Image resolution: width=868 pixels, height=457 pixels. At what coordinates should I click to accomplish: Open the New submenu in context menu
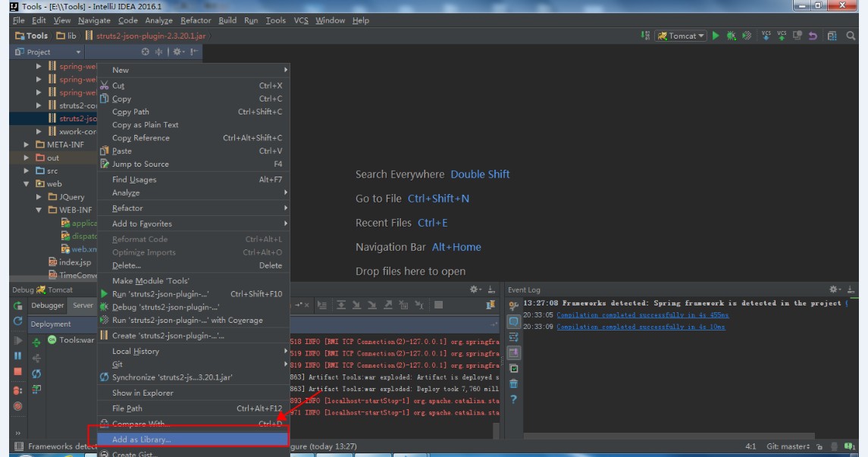194,70
